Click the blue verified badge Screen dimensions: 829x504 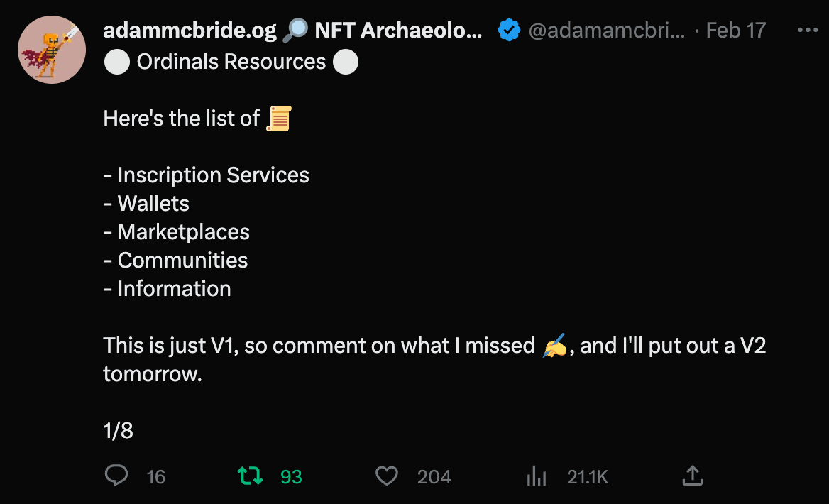[x=508, y=31]
